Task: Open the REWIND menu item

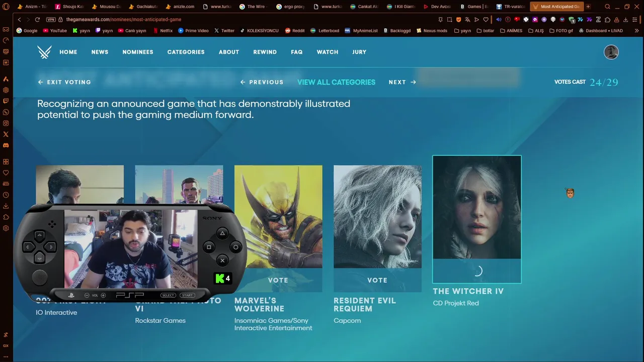Action: pyautogui.click(x=265, y=52)
